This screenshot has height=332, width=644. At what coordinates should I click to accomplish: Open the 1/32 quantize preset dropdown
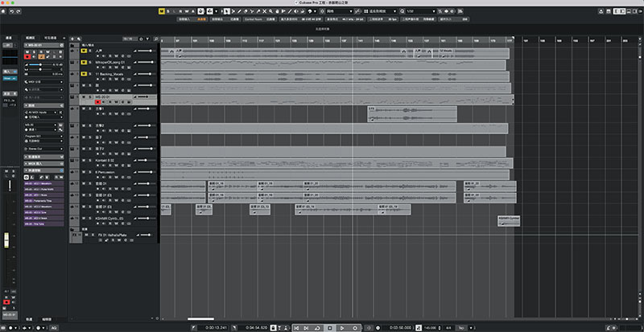422,11
